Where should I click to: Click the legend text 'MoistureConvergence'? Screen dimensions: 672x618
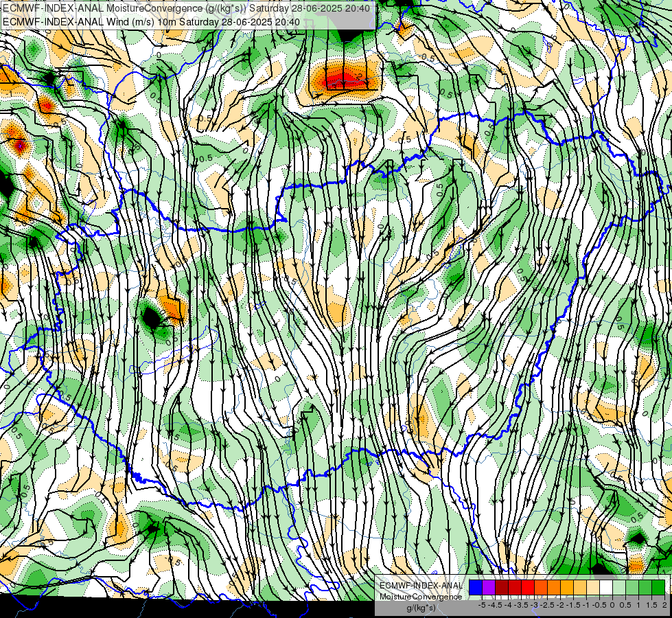point(421,597)
